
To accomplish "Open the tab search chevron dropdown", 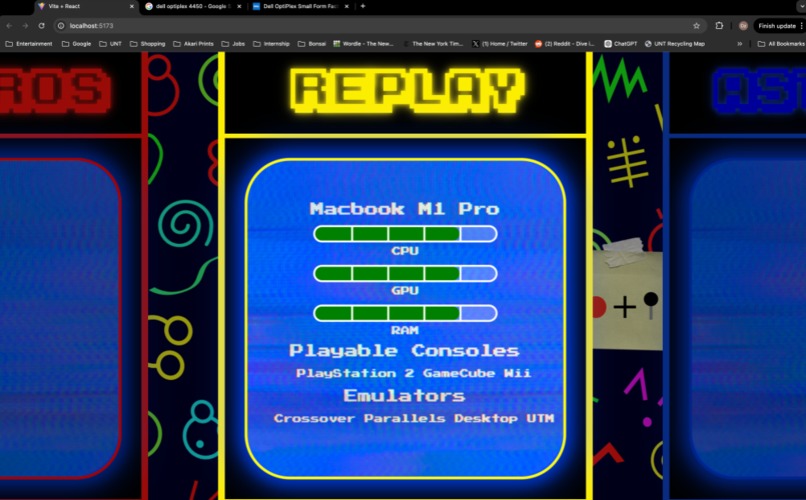I will 801,6.
